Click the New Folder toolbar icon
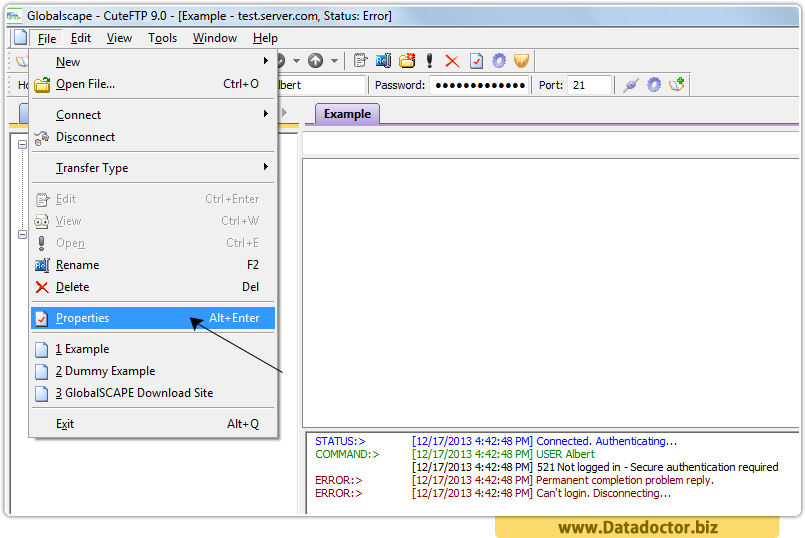The image size is (805, 538). pyautogui.click(x=407, y=61)
